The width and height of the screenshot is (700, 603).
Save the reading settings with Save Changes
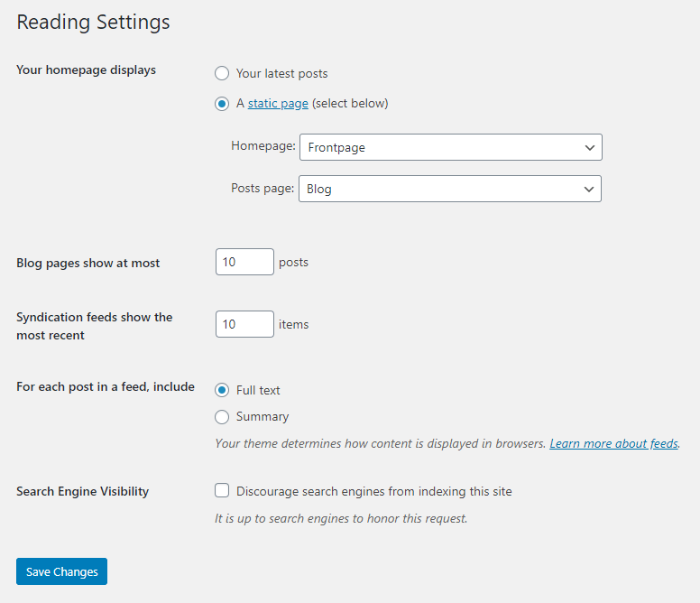61,571
